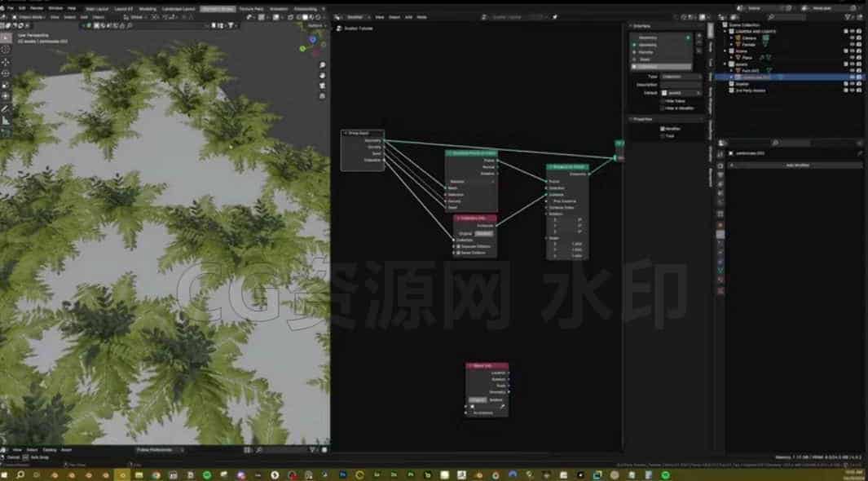Screen dimensions: 868x481
Task: Switch to the Modeling workspace tab
Action: [x=148, y=9]
